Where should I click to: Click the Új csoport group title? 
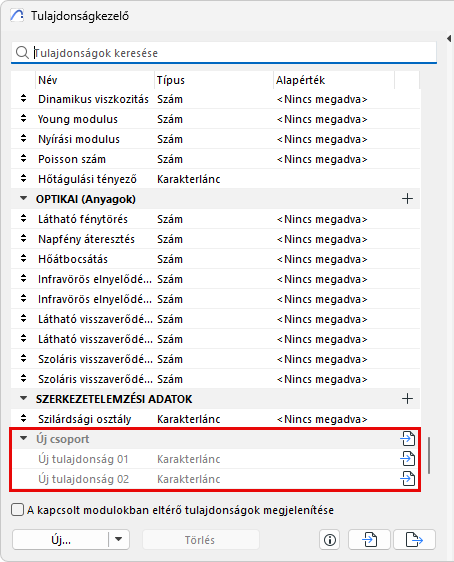62,439
